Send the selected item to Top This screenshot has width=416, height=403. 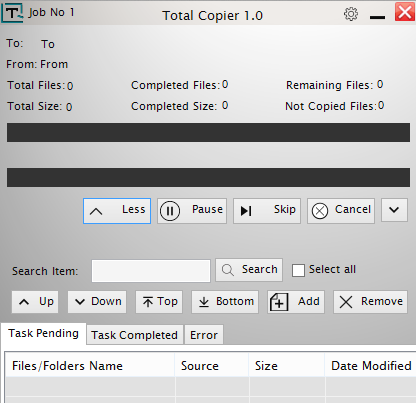coord(159,302)
